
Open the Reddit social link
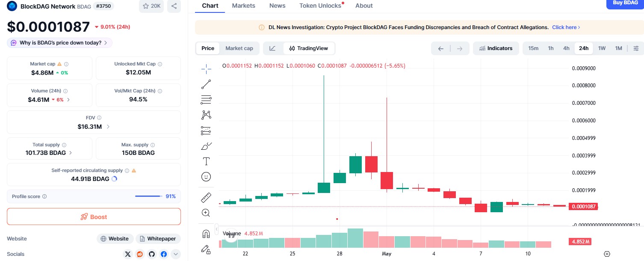click(x=140, y=254)
